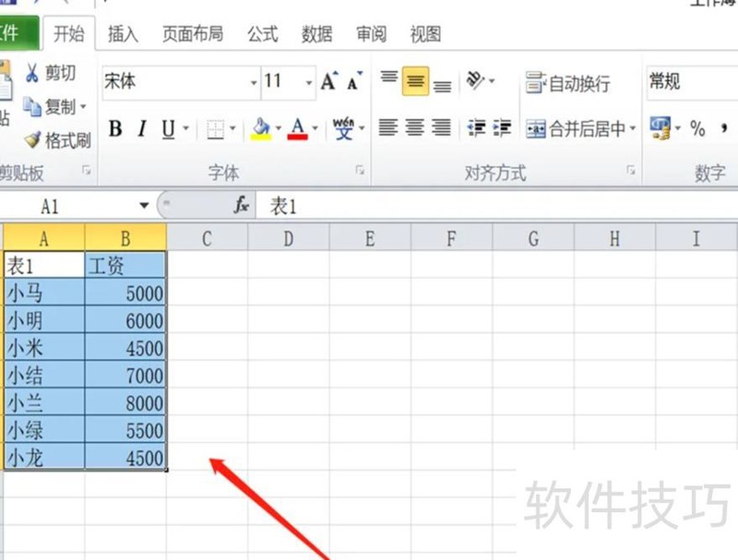738x560 pixels.
Task: Click Wrap Text (自动换行)
Action: pos(567,83)
